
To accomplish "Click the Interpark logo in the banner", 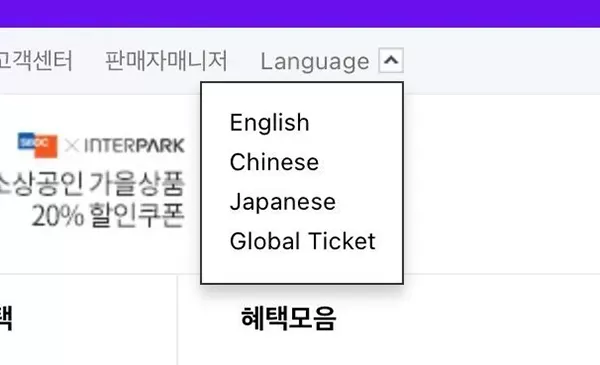I will [134, 145].
